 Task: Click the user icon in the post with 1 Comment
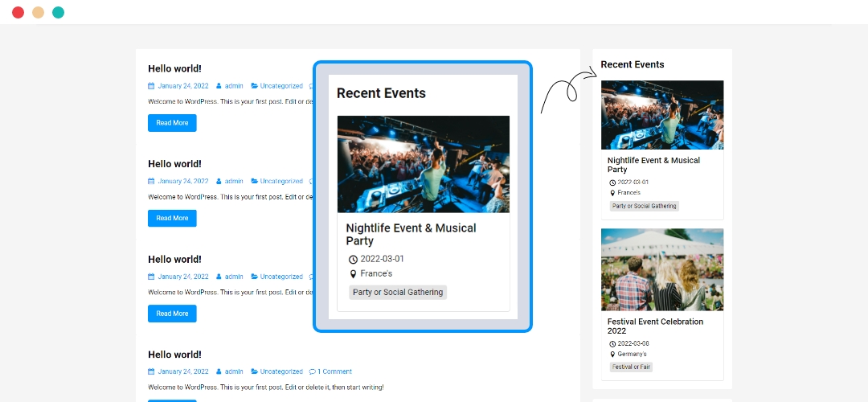(219, 371)
